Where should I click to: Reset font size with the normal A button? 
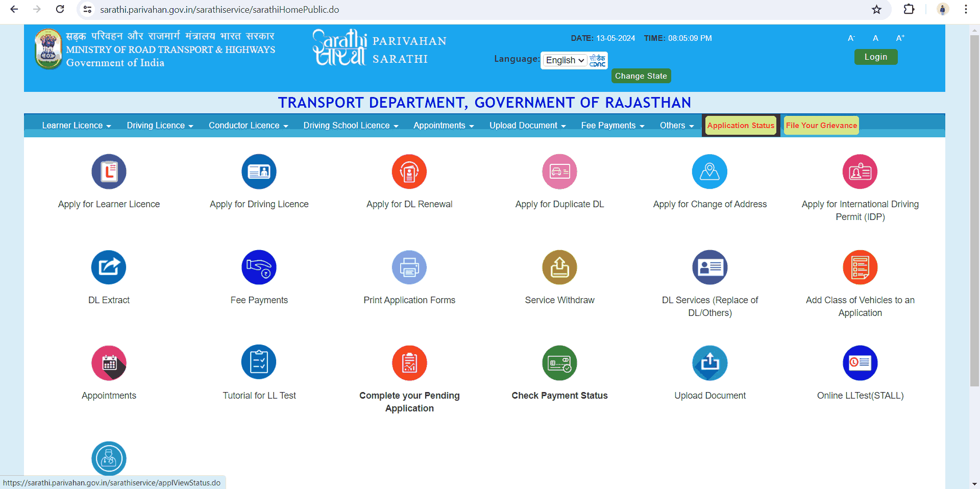[875, 38]
